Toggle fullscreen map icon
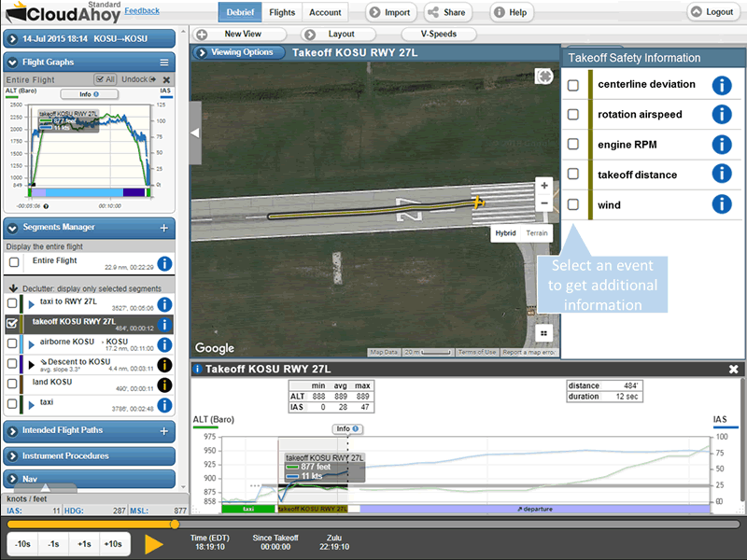747x560 pixels. tap(543, 77)
